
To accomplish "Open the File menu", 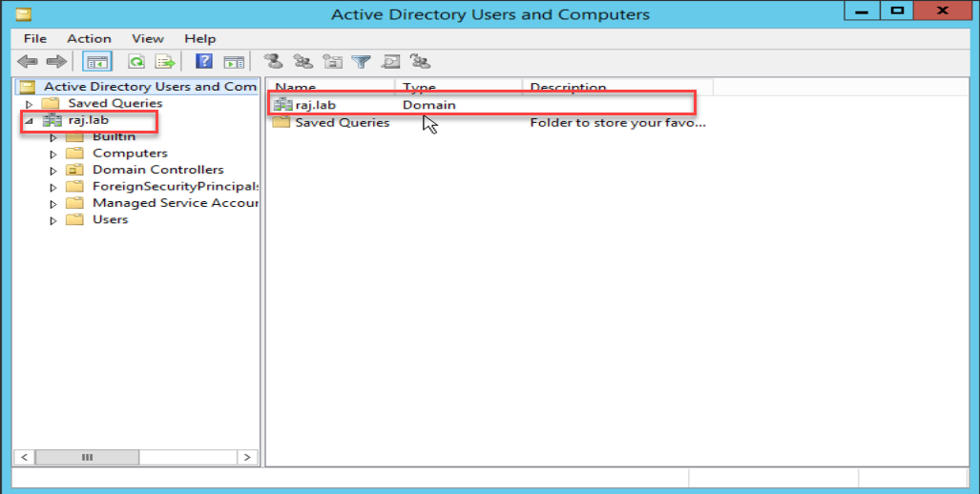I will tap(35, 39).
